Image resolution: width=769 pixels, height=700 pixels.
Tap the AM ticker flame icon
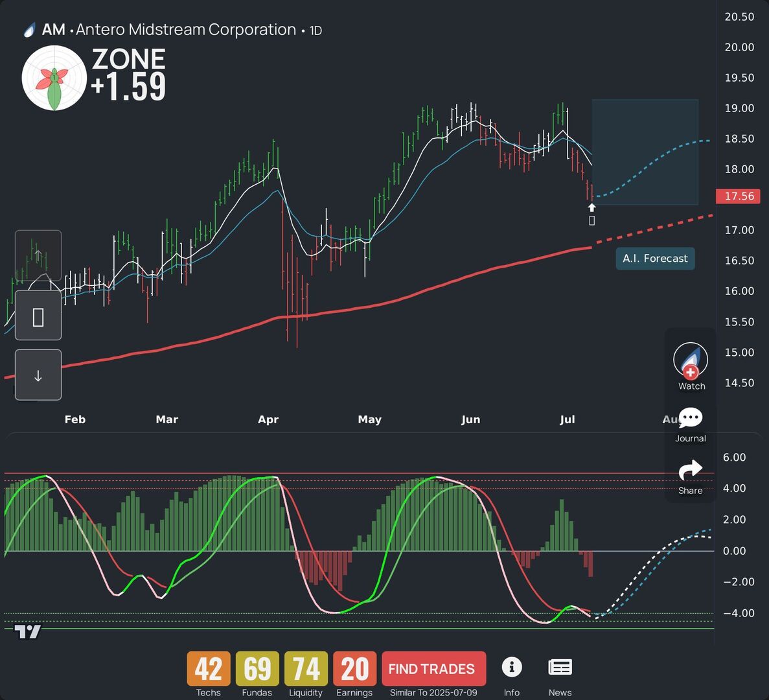pyautogui.click(x=30, y=30)
